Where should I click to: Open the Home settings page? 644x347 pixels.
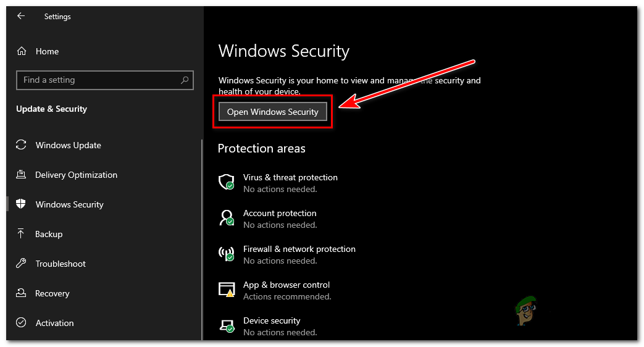(47, 51)
